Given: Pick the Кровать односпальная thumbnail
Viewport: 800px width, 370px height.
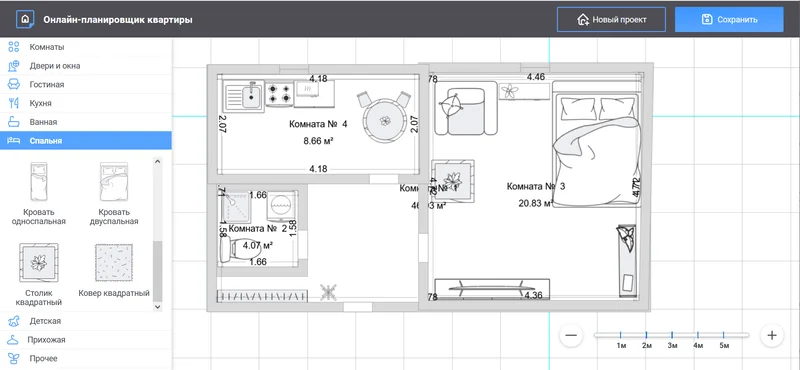Looking at the screenshot, I should [39, 182].
